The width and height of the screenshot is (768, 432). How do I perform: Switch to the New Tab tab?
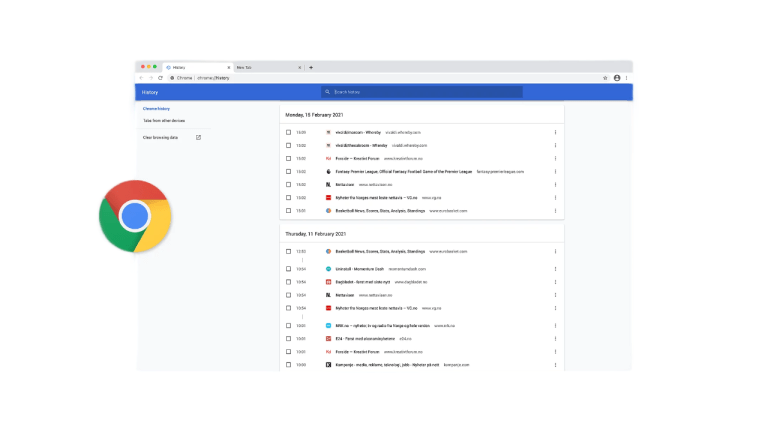point(268,68)
